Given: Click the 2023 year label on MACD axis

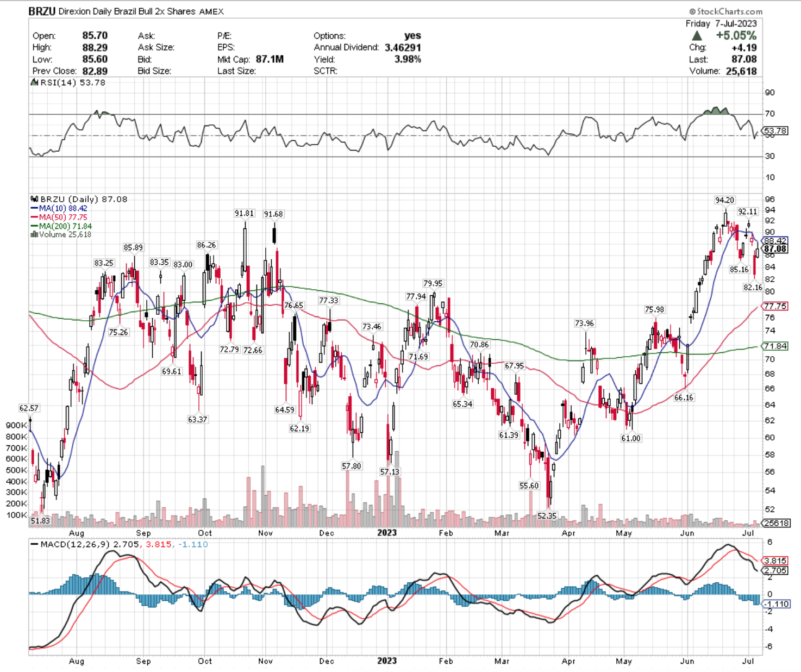Looking at the screenshot, I should click(x=387, y=661).
